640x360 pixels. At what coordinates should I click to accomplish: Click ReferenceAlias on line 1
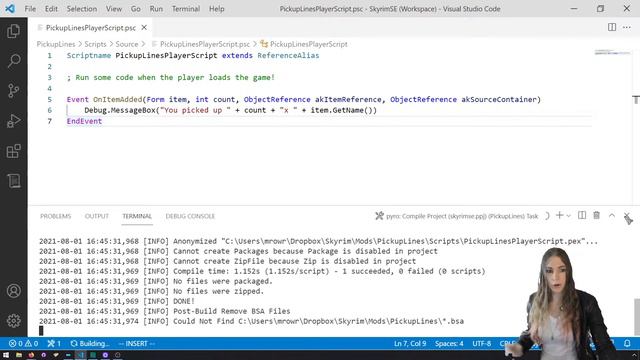point(288,56)
